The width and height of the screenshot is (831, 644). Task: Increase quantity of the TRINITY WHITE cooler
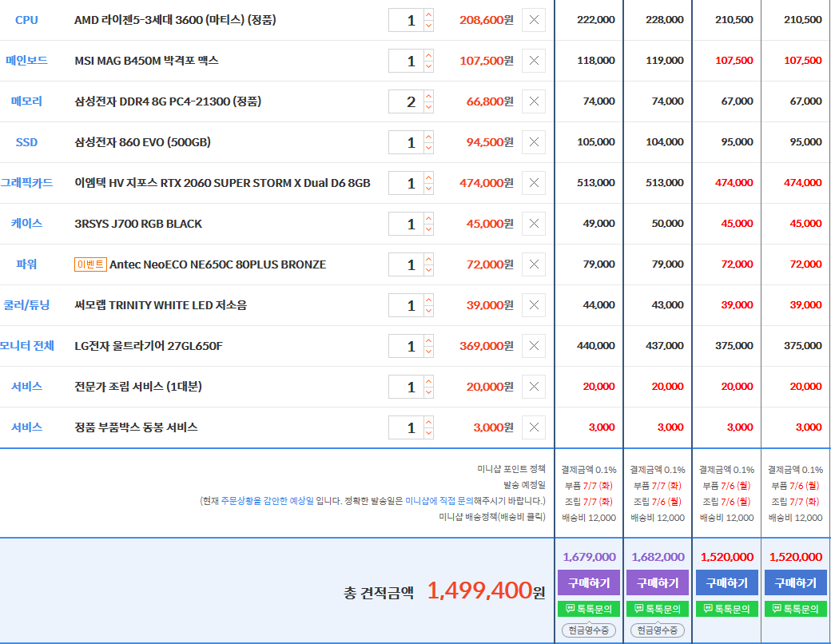[428, 300]
